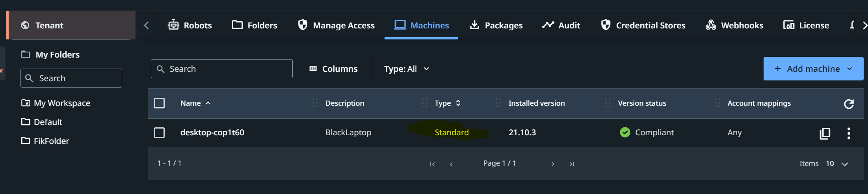The width and height of the screenshot is (868, 194).
Task: Open the Type: All filter dropdown
Action: coord(406,69)
